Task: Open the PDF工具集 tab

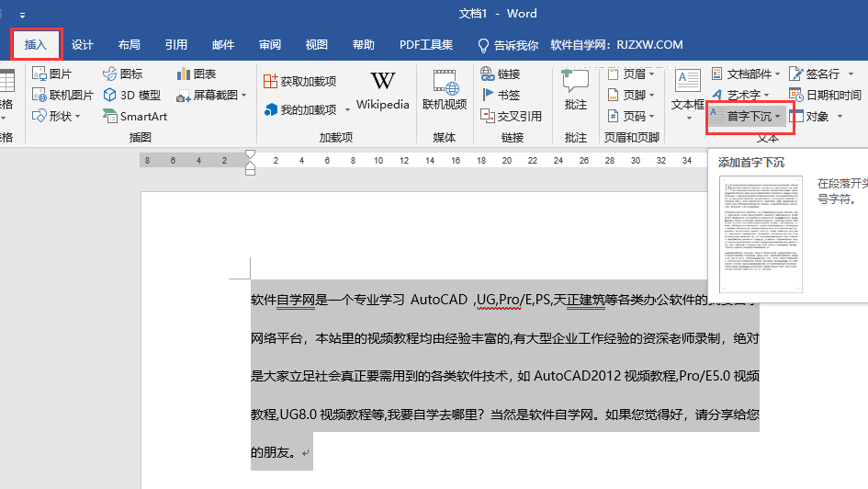Action: (426, 45)
